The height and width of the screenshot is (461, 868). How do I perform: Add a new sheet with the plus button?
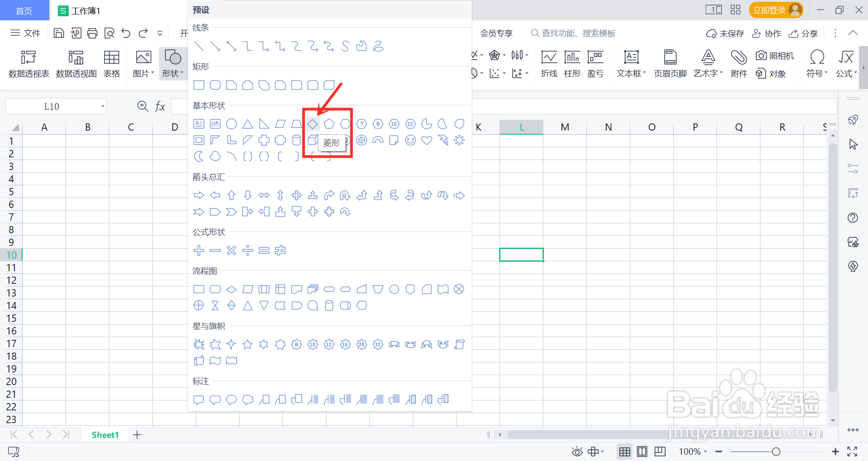[x=137, y=434]
